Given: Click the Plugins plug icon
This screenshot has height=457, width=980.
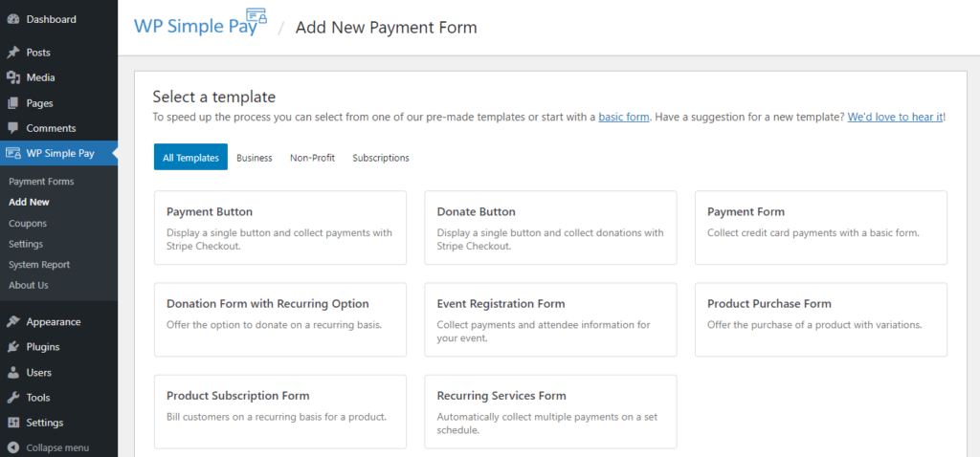Looking at the screenshot, I should coord(12,347).
